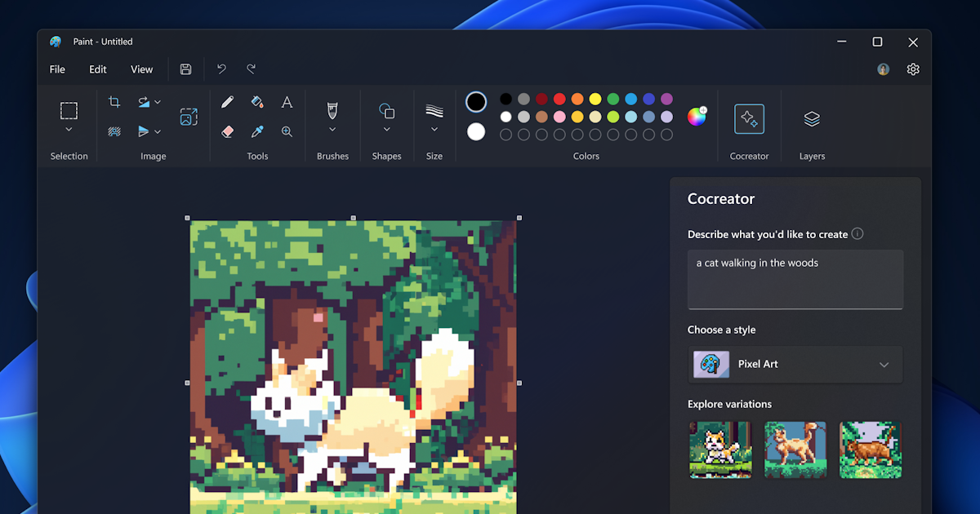Select the rectangular Selection tool
980x514 pixels.
(x=69, y=110)
